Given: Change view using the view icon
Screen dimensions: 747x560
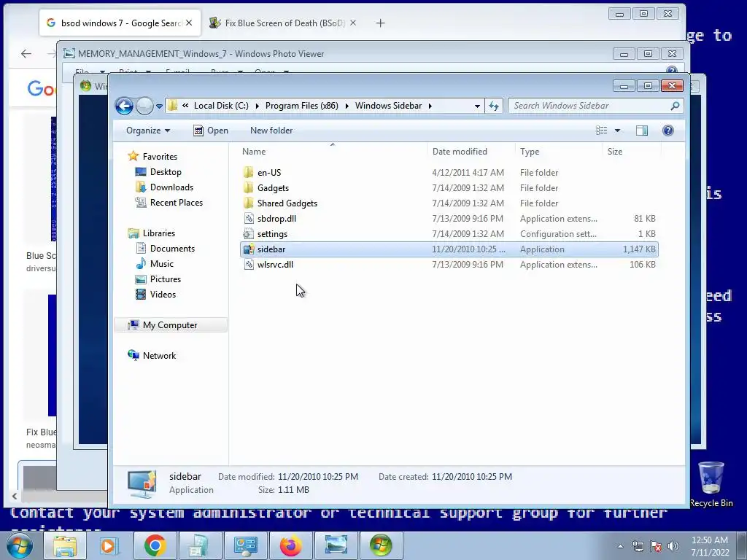Looking at the screenshot, I should click(602, 131).
